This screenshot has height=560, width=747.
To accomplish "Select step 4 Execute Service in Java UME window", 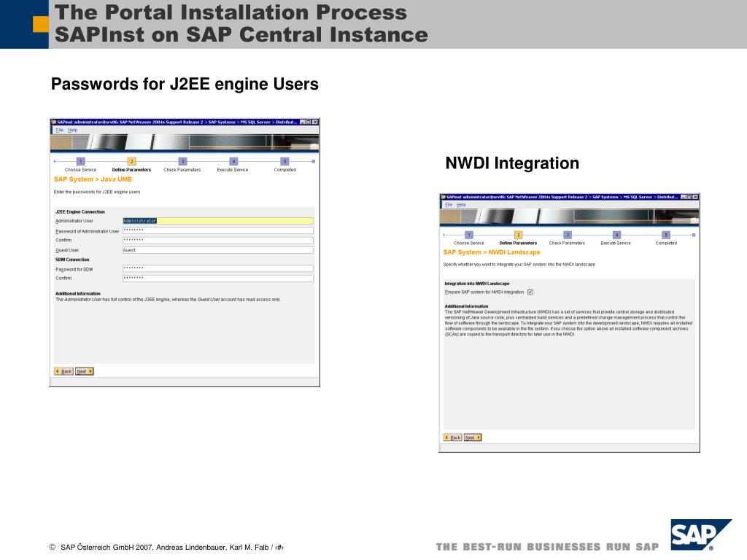I will pos(233,161).
